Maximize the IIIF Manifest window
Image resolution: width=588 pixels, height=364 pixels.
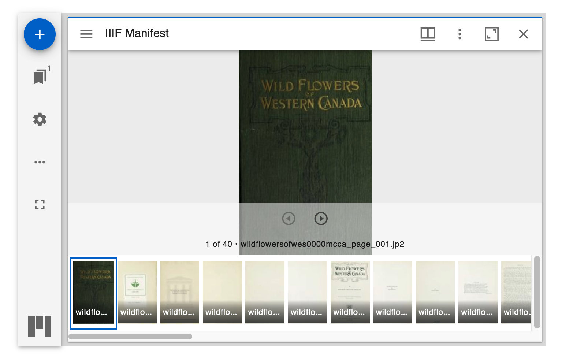pos(491,34)
